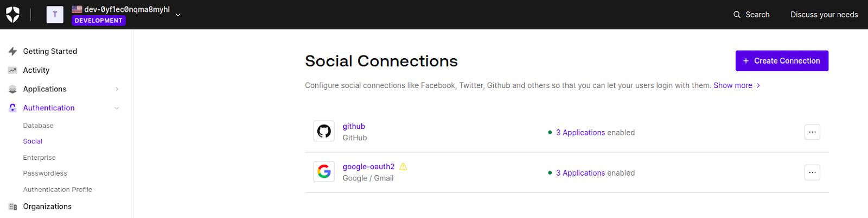Open the github connection options menu
Viewport: 868px width, 218px height.
pyautogui.click(x=812, y=132)
